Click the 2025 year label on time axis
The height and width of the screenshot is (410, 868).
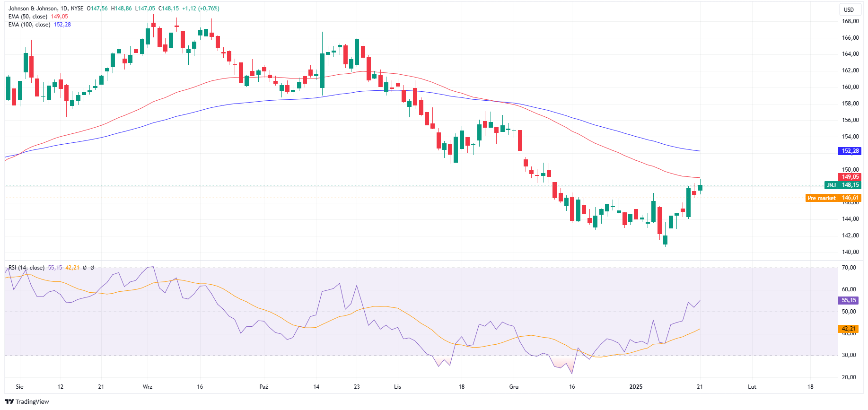pos(636,387)
